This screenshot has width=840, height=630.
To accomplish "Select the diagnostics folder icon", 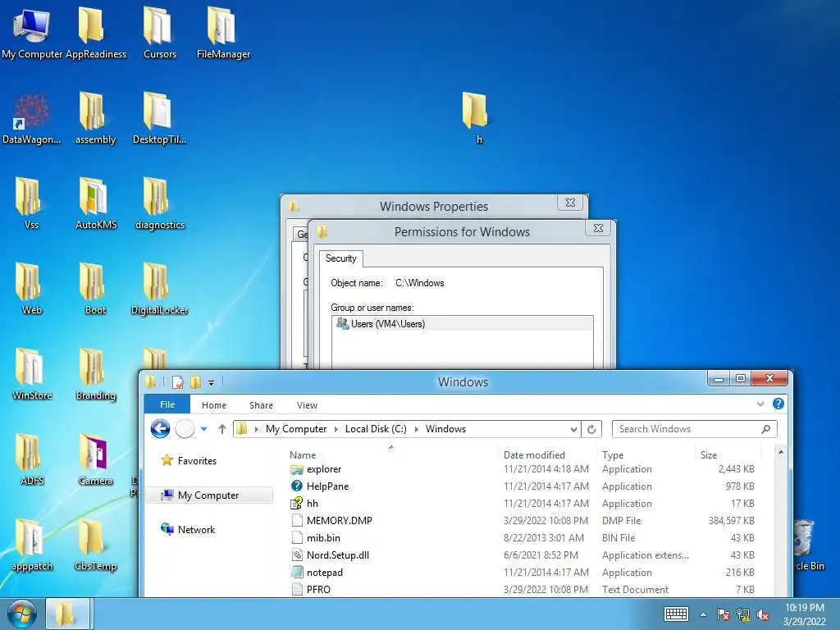I will [160, 203].
